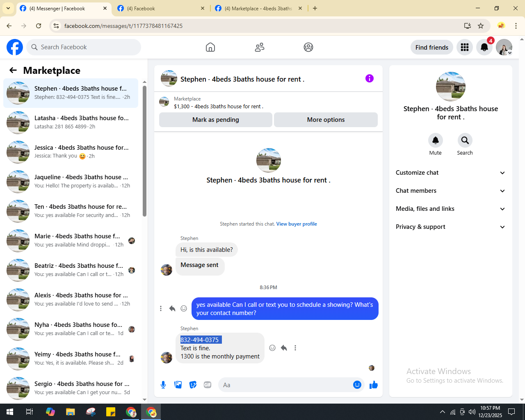Open Ten's conversation

pos(71,211)
